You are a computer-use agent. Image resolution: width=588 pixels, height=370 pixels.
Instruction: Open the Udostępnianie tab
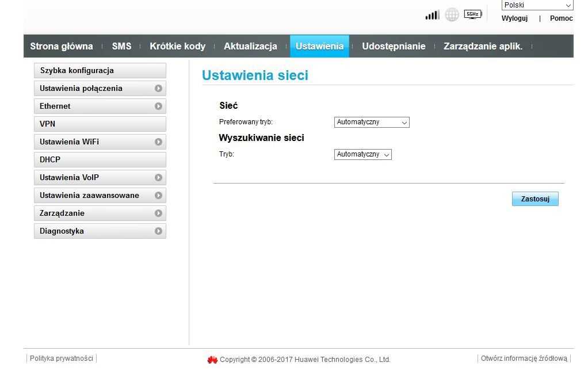click(394, 46)
